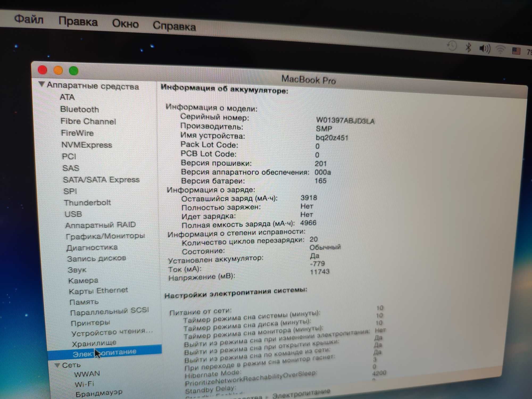Click the Time Machine menu bar icon

point(452,46)
